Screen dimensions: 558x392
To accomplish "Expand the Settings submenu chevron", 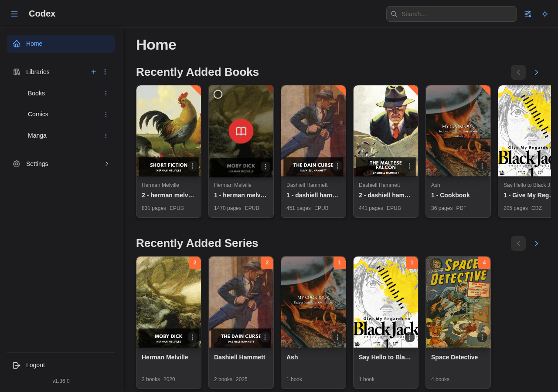I will coord(107,164).
